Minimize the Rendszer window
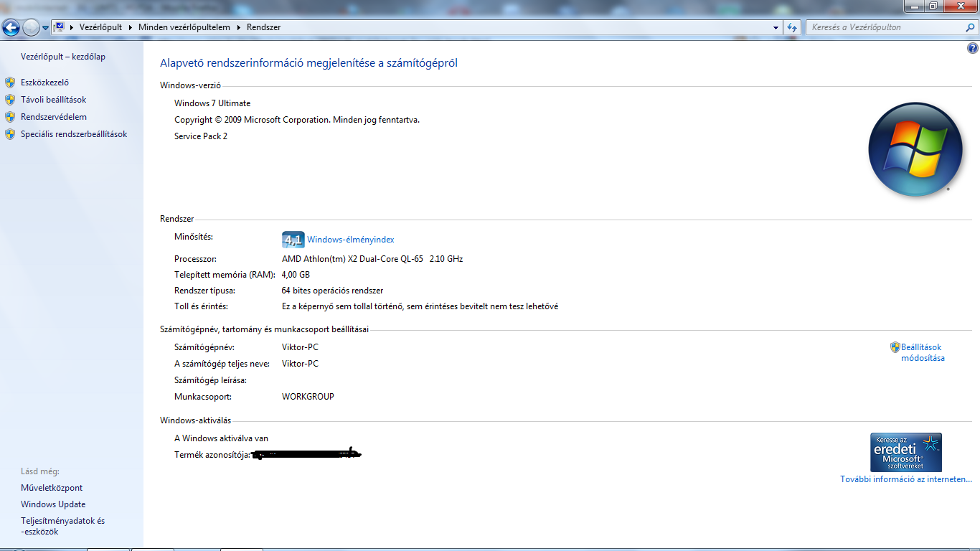Screen dimensions: 980x551 click(914, 6)
